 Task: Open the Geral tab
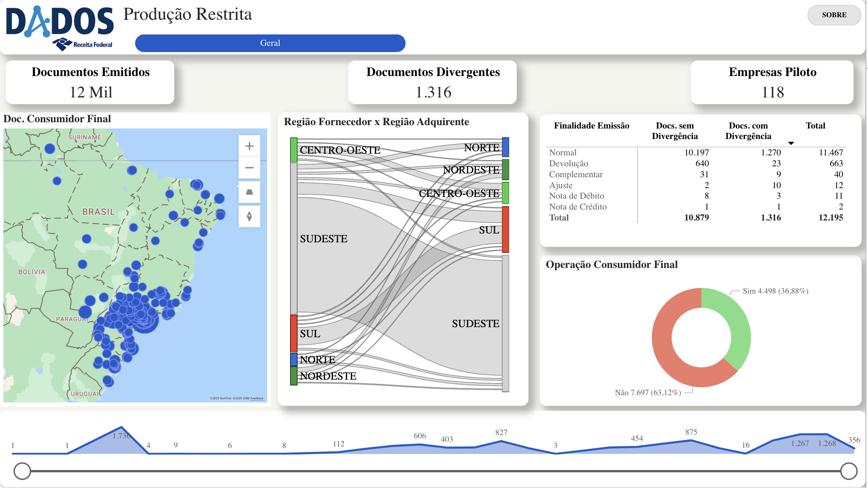(x=270, y=43)
